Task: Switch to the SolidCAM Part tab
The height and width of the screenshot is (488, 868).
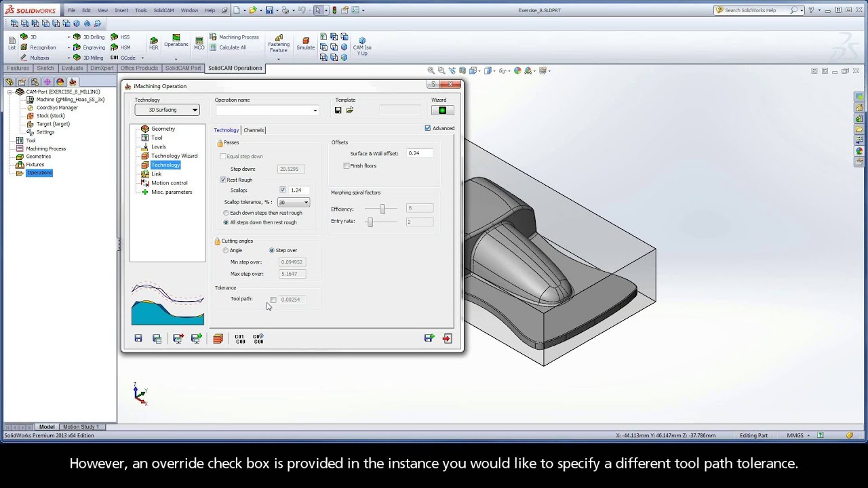Action: pos(183,68)
